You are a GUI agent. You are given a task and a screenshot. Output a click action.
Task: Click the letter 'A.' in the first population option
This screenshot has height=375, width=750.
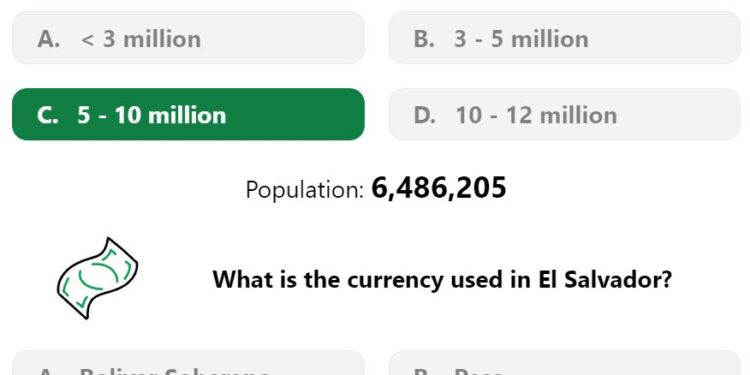click(49, 39)
